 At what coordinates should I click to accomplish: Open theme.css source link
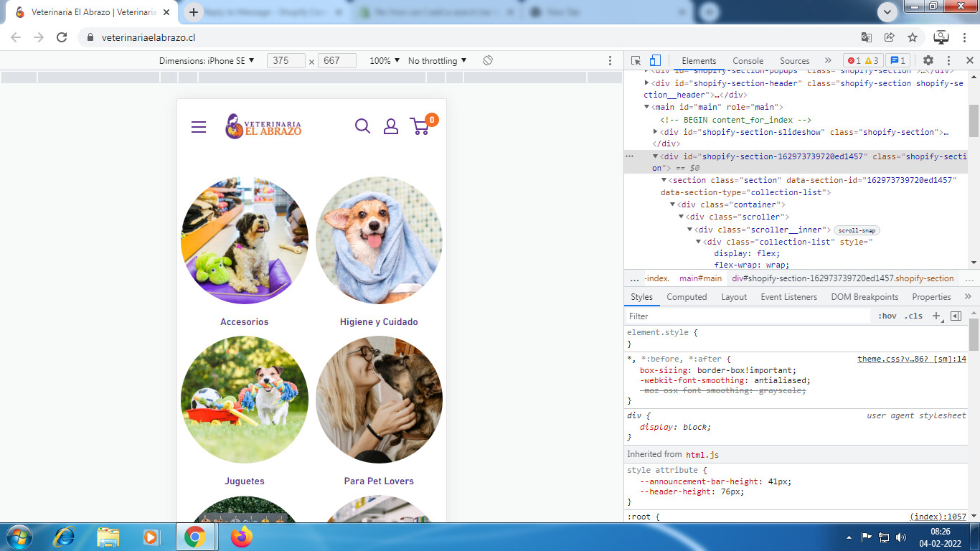point(911,359)
